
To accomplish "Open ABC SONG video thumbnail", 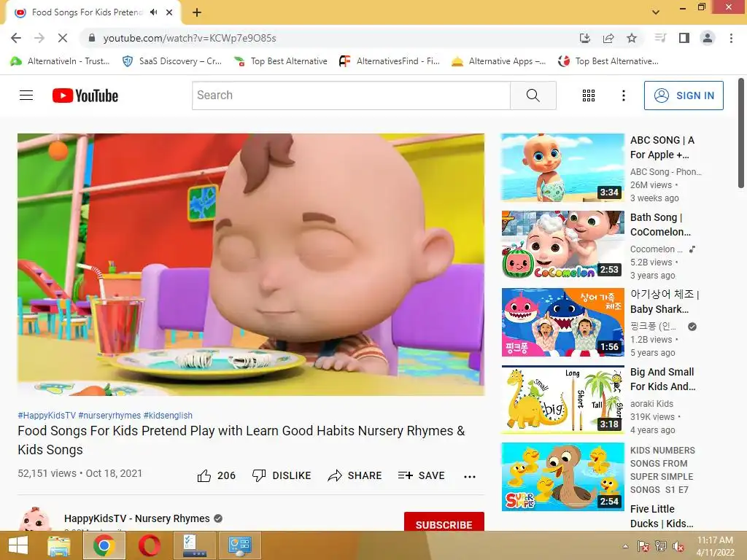I will [x=562, y=168].
